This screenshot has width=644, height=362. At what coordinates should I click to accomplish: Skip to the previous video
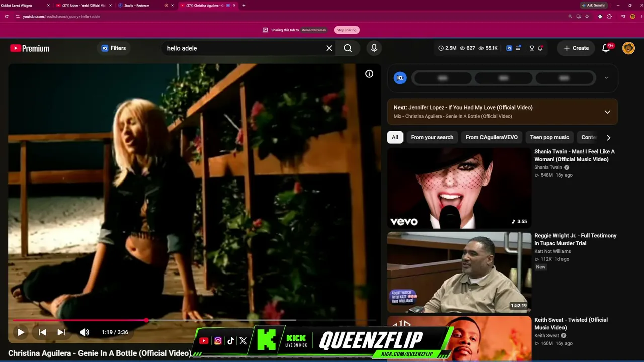coord(42,332)
